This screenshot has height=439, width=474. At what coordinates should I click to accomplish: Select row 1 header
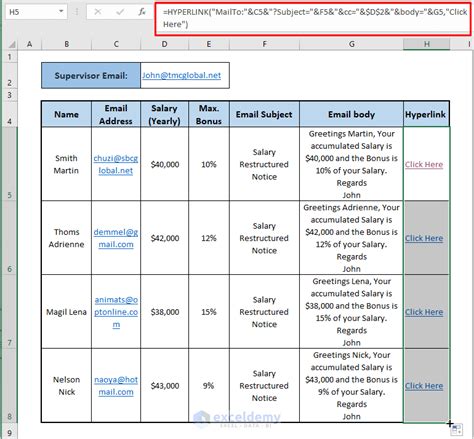pos(9,57)
